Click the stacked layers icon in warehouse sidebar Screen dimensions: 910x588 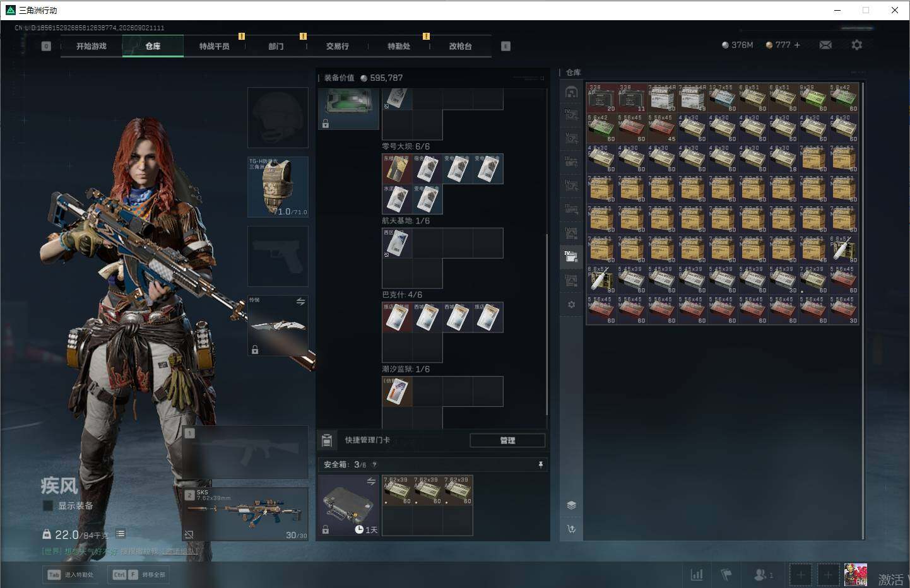point(571,505)
